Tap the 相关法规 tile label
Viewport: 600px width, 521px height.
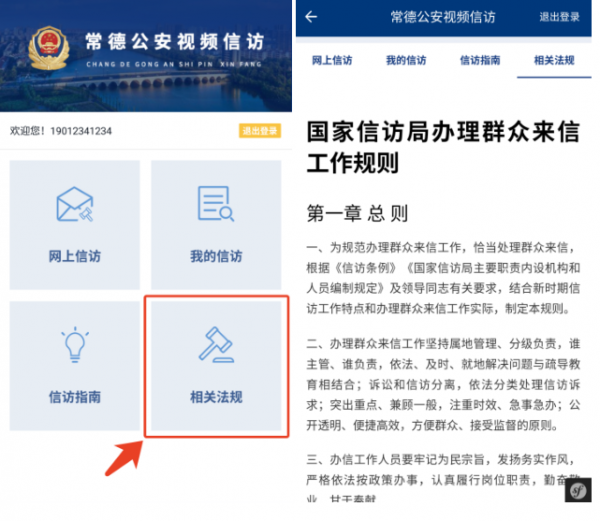coord(216,397)
